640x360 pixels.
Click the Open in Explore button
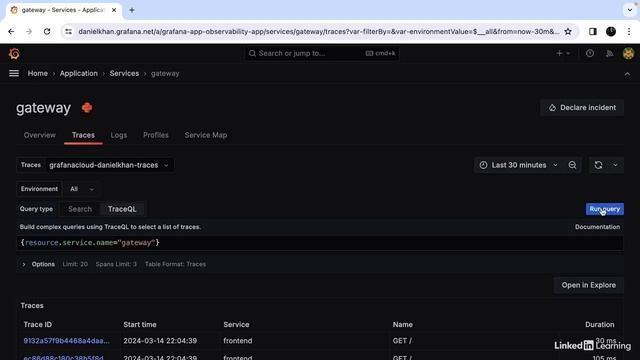(x=589, y=285)
